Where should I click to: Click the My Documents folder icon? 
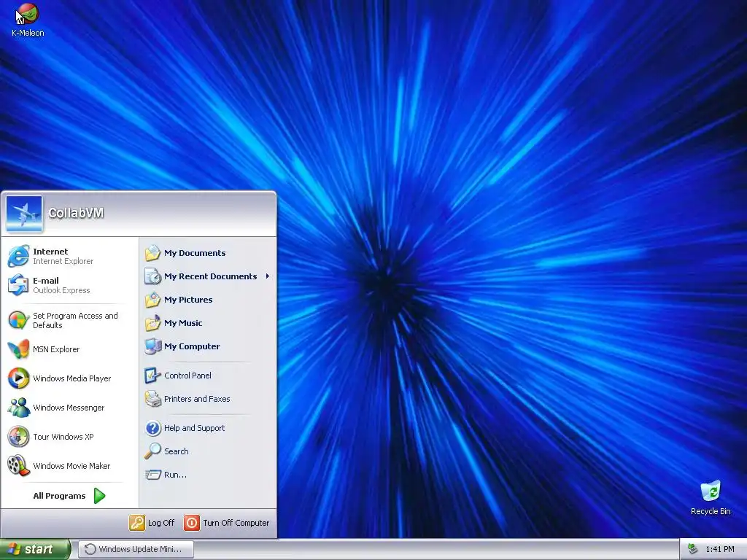tap(153, 253)
